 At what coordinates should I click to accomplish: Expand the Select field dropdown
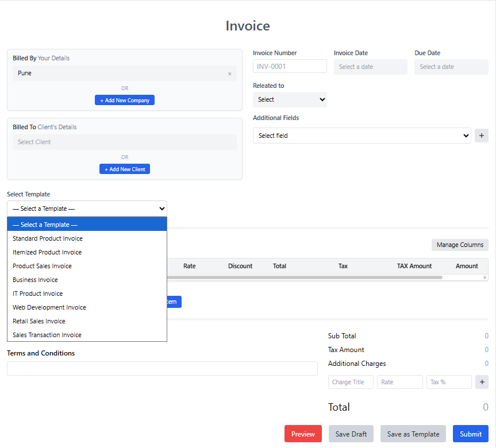(362, 136)
